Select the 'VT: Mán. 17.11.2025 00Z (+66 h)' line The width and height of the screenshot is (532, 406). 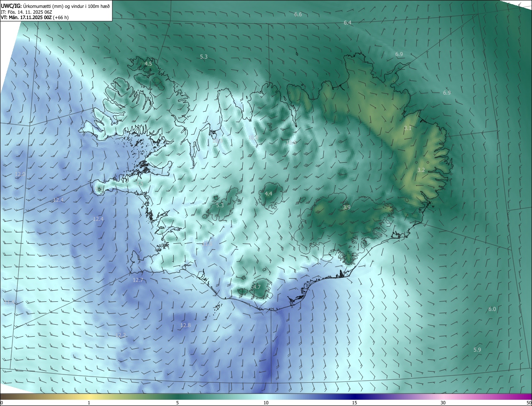click(x=34, y=17)
